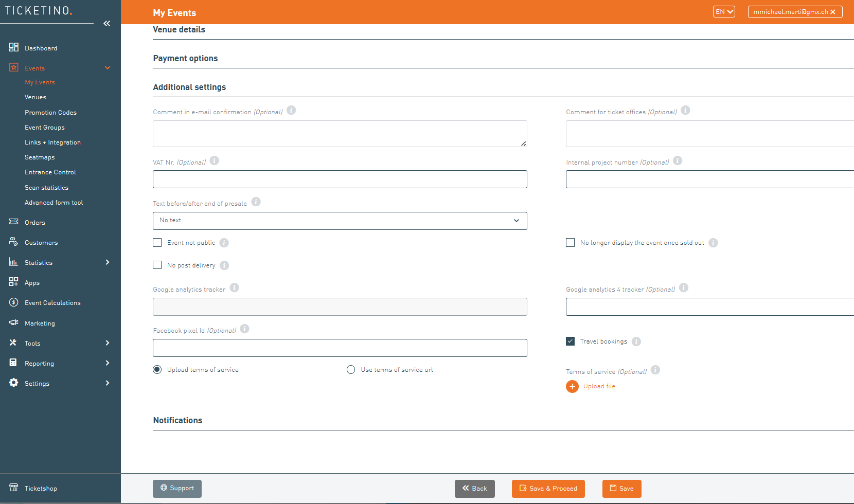This screenshot has height=504, width=854.
Task: Open Text before/after end of presale dropdown
Action: [x=340, y=221]
